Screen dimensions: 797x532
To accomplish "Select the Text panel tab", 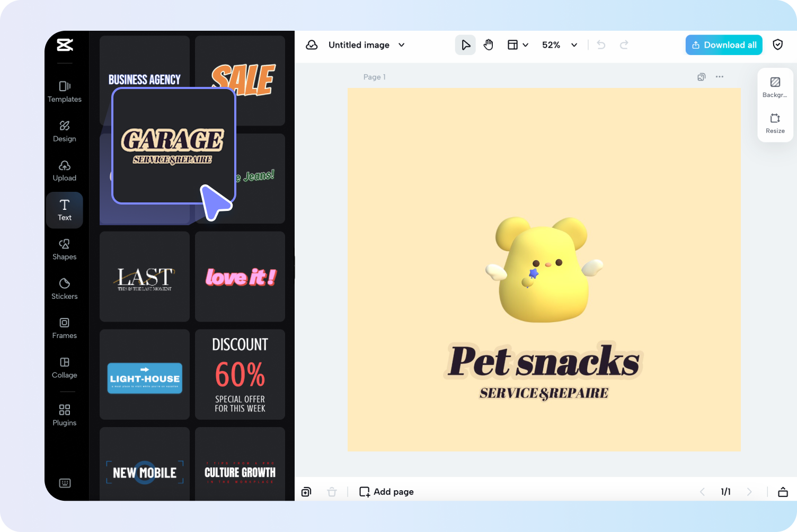I will (65, 210).
